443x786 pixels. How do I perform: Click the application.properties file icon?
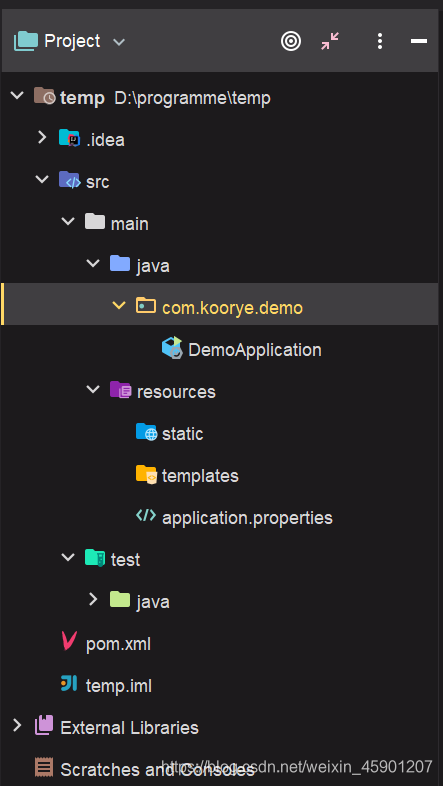(x=146, y=515)
